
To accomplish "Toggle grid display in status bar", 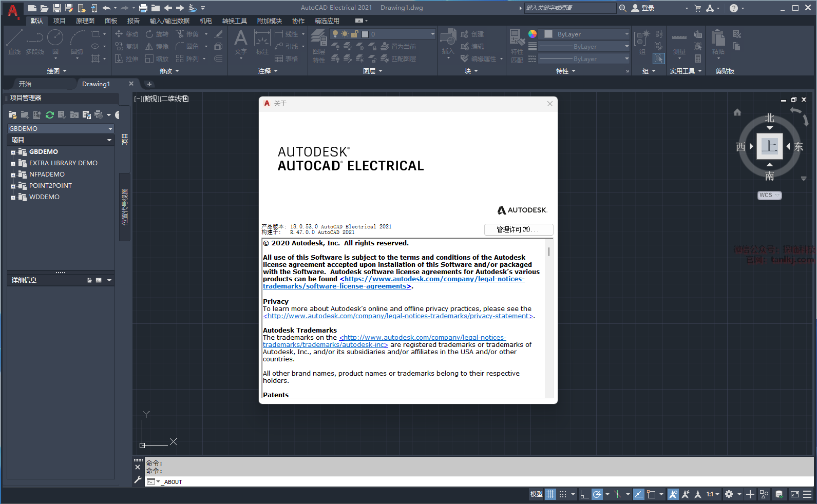I will (550, 494).
